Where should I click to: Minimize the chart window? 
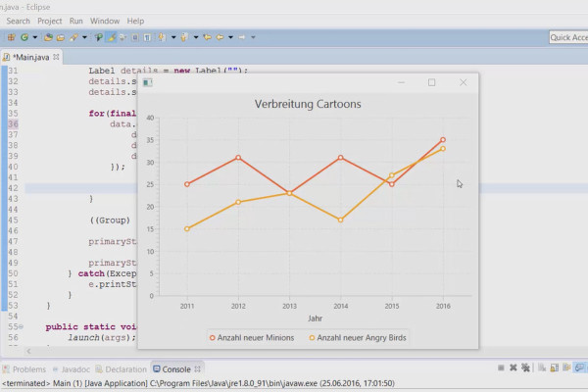point(401,82)
